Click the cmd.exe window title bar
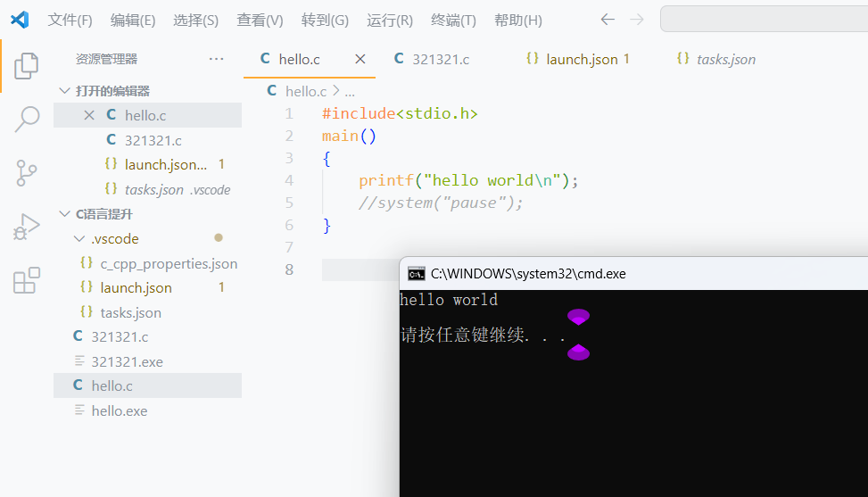The image size is (868, 497). 634,273
